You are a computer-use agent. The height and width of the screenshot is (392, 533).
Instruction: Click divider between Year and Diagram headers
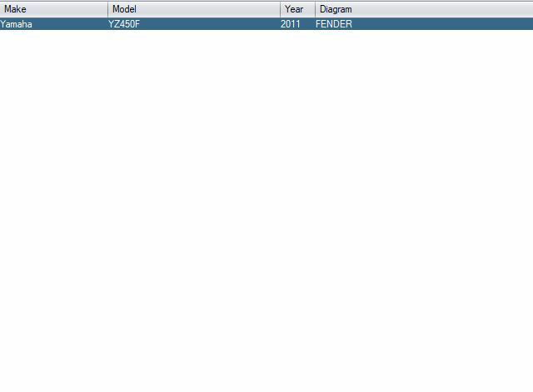coord(315,9)
